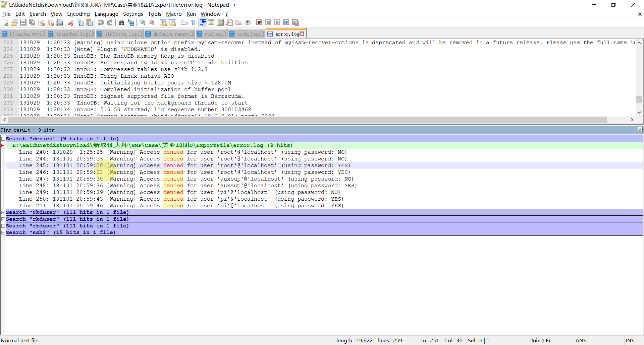Toggle word wrap in the editor
Image resolution: width=644 pixels, height=345 pixels.
tap(184, 22)
